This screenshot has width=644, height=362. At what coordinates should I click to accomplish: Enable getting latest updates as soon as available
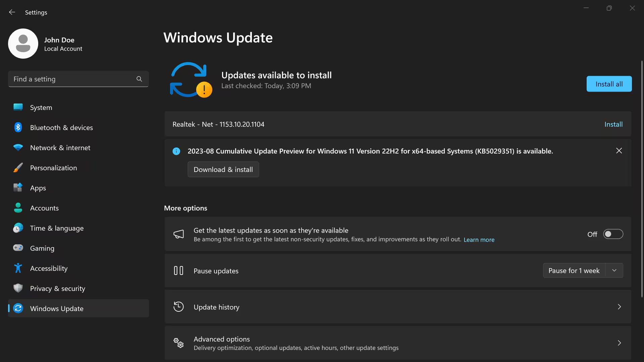point(613,234)
